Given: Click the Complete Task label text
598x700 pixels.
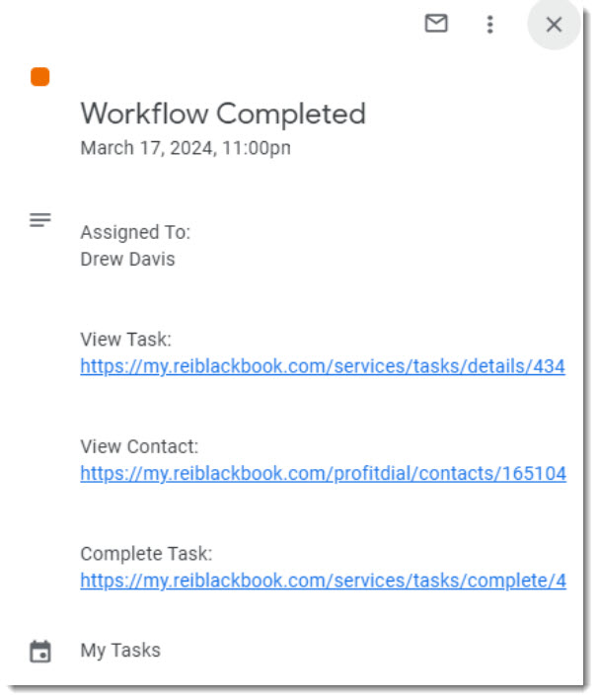Looking at the screenshot, I should pyautogui.click(x=146, y=554).
